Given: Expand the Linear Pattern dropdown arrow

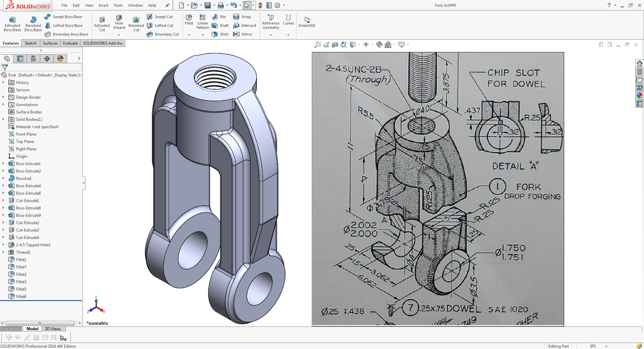Looking at the screenshot, I should (x=203, y=35).
